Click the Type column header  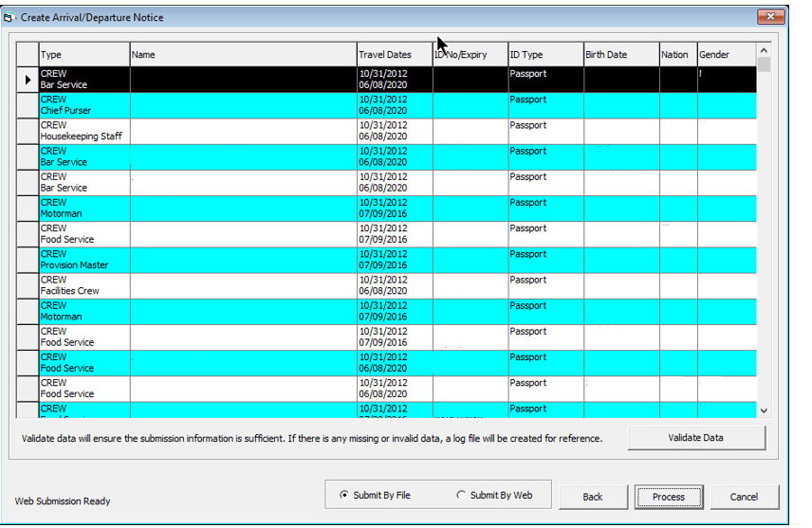[x=84, y=54]
